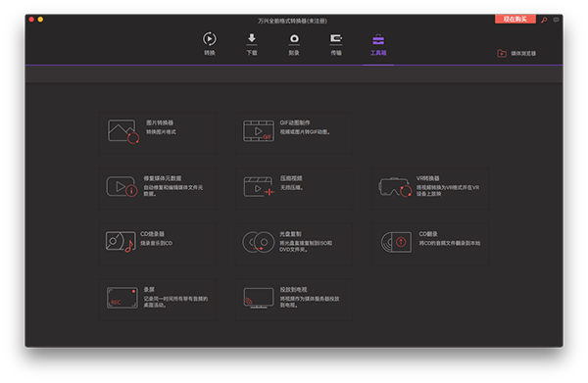This screenshot has width=588, height=383.
Task: Open the 光盘复制 disc copy icon
Action: (259, 242)
